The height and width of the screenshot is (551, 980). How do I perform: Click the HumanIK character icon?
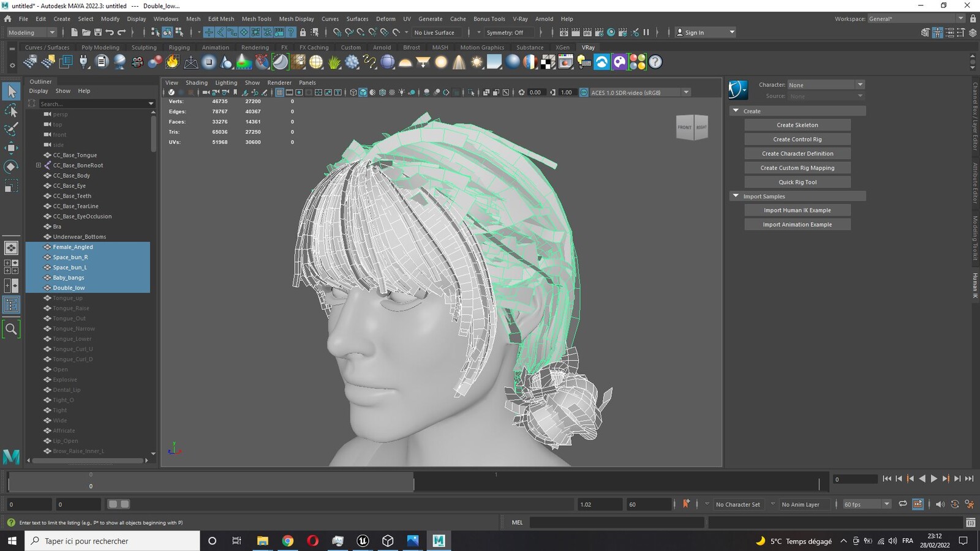tap(738, 90)
